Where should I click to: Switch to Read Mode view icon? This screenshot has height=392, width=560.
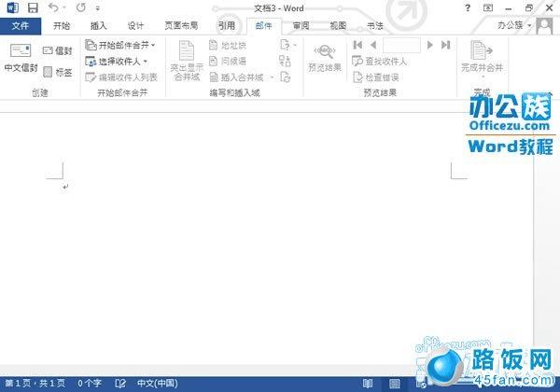pyautogui.click(x=368, y=384)
